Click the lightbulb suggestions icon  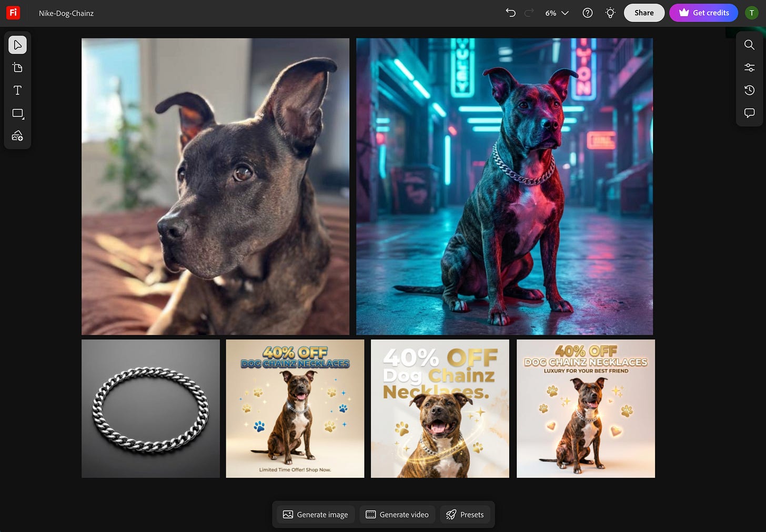point(610,13)
